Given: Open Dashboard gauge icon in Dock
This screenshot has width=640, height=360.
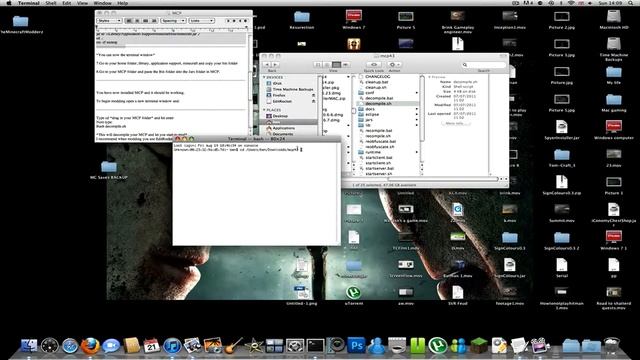Looking at the screenshot, I should (x=49, y=346).
